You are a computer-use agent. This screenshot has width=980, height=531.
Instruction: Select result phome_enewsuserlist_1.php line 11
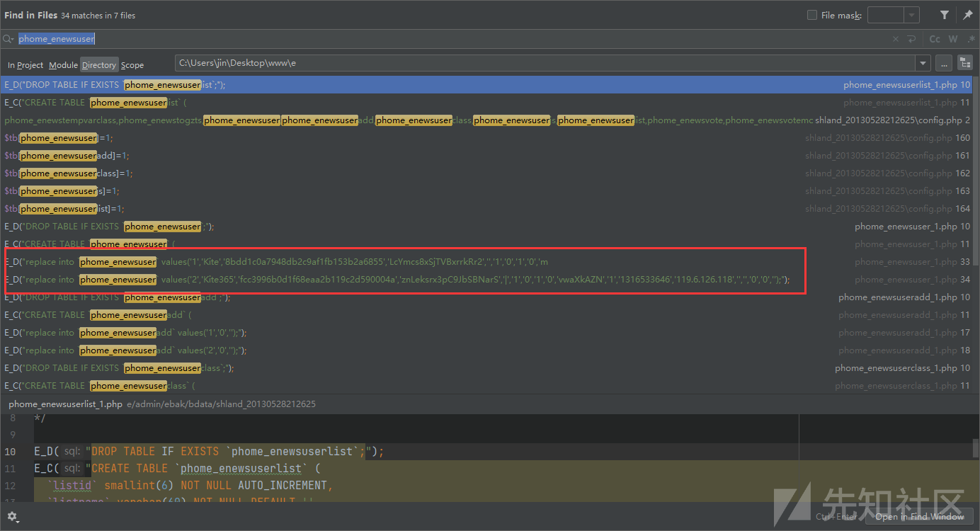(x=486, y=103)
